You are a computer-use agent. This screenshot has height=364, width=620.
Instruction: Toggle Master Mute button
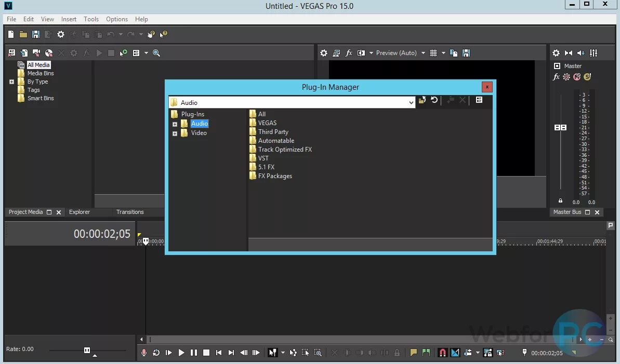click(577, 77)
